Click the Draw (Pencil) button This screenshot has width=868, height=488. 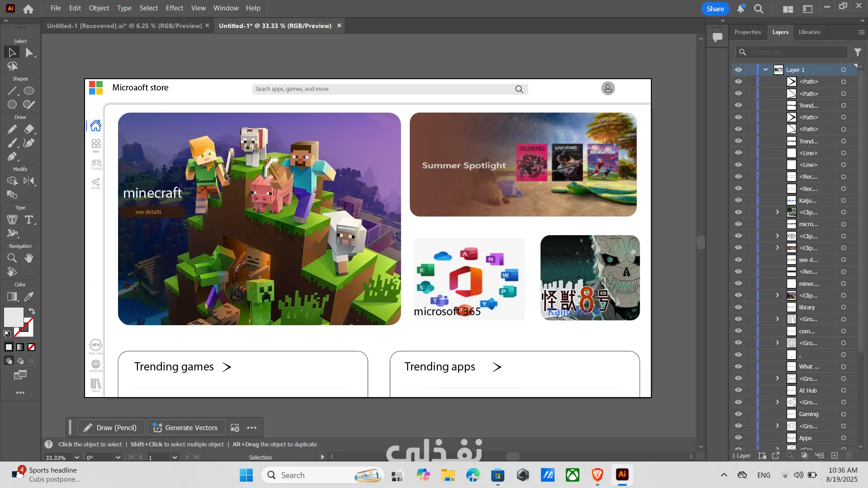111,427
